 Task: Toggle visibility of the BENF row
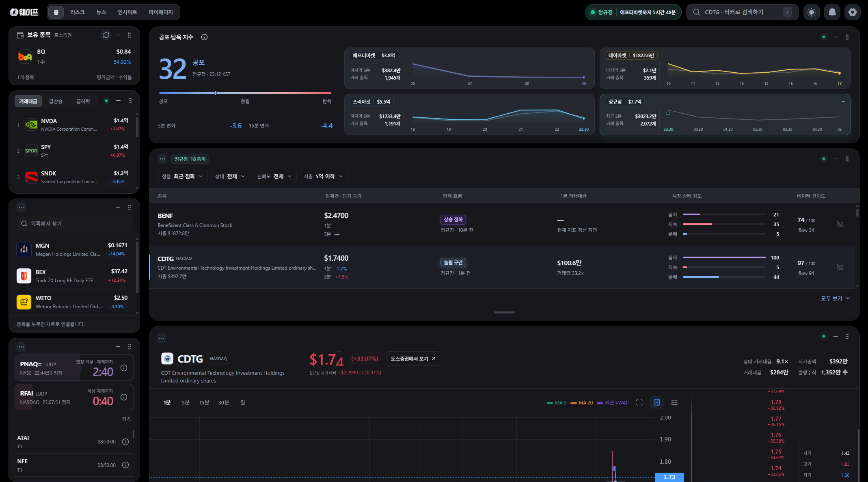(x=840, y=224)
